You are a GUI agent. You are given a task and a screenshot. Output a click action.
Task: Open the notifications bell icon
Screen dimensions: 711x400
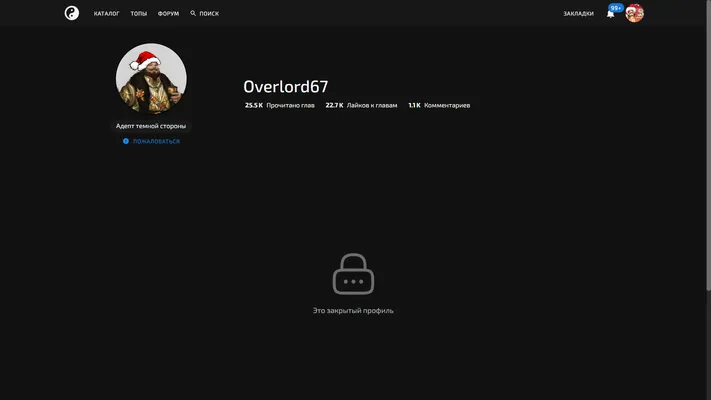610,14
